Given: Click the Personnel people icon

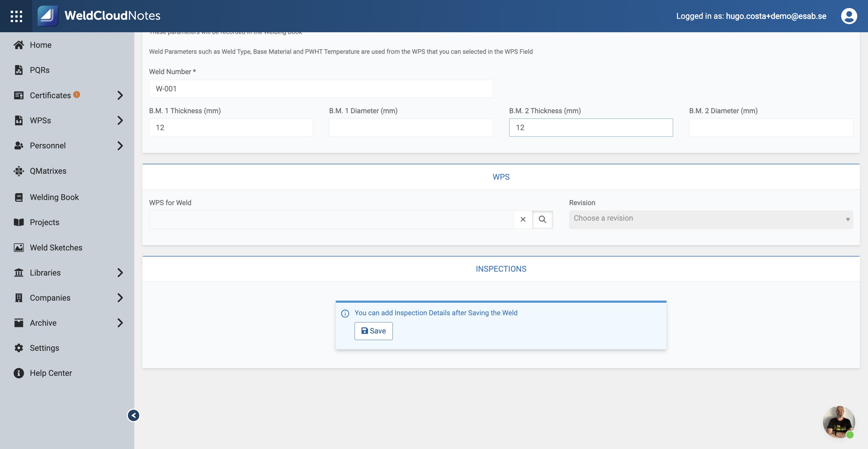Looking at the screenshot, I should [19, 146].
